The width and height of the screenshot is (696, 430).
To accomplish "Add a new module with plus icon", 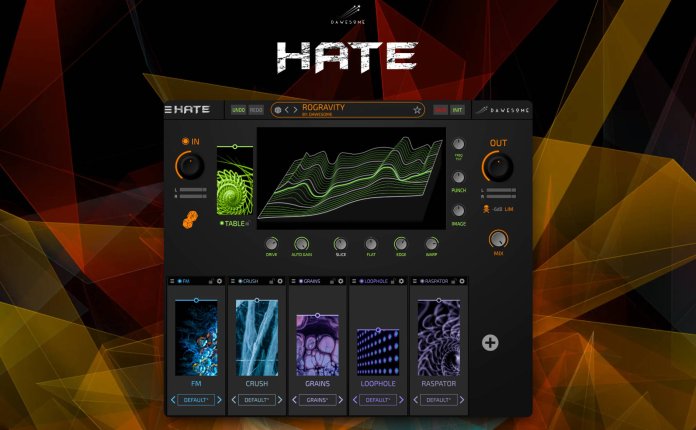I will [x=490, y=343].
